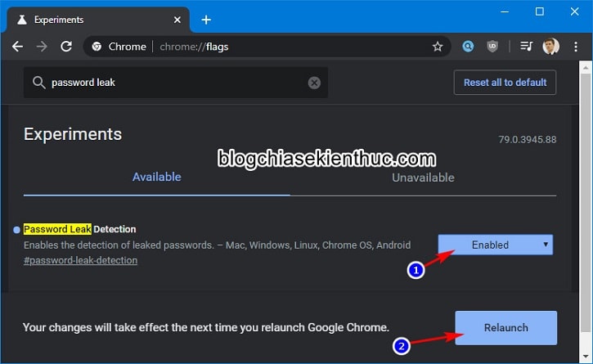Open the blue search extension icon
This screenshot has width=593, height=364.
(x=468, y=47)
